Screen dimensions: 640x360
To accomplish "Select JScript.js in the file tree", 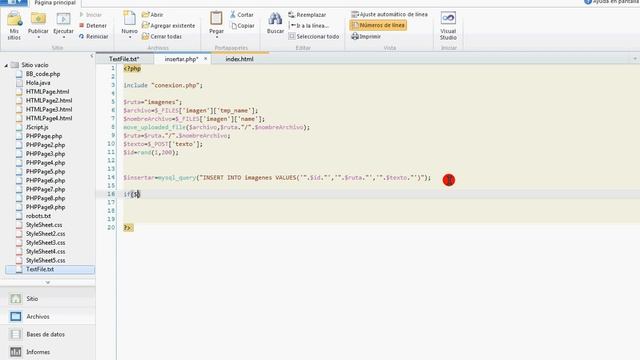I will 37,127.
